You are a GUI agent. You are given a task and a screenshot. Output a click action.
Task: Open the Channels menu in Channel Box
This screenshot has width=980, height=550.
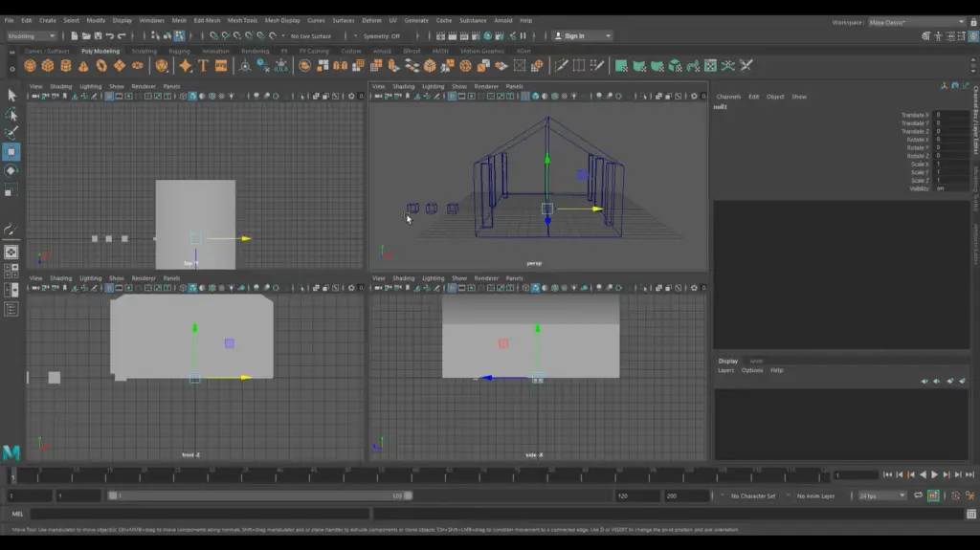pos(728,97)
